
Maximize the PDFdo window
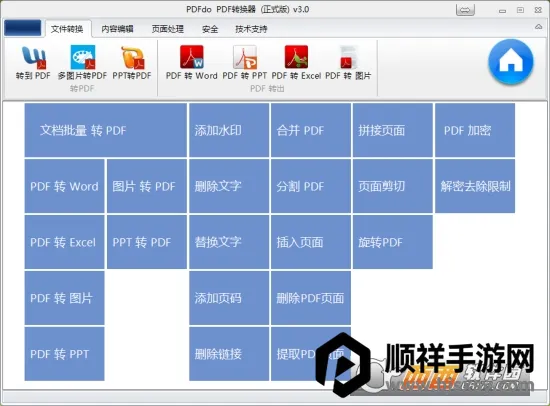pos(521,10)
